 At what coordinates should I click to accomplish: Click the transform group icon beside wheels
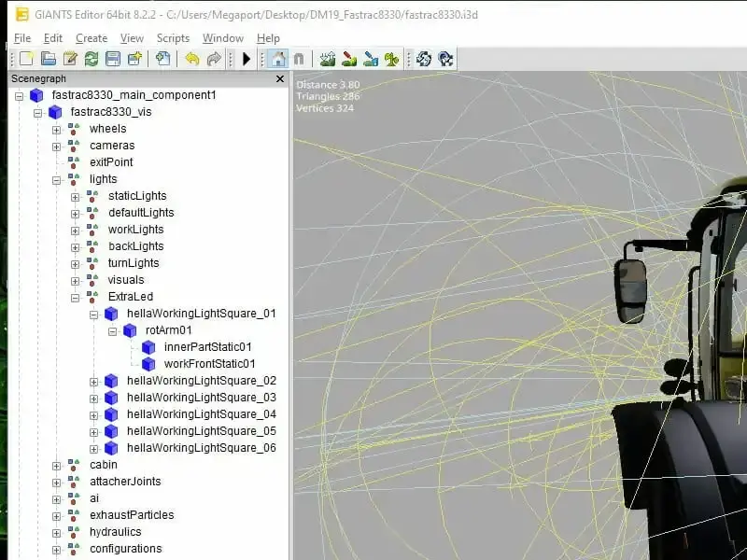(74, 129)
